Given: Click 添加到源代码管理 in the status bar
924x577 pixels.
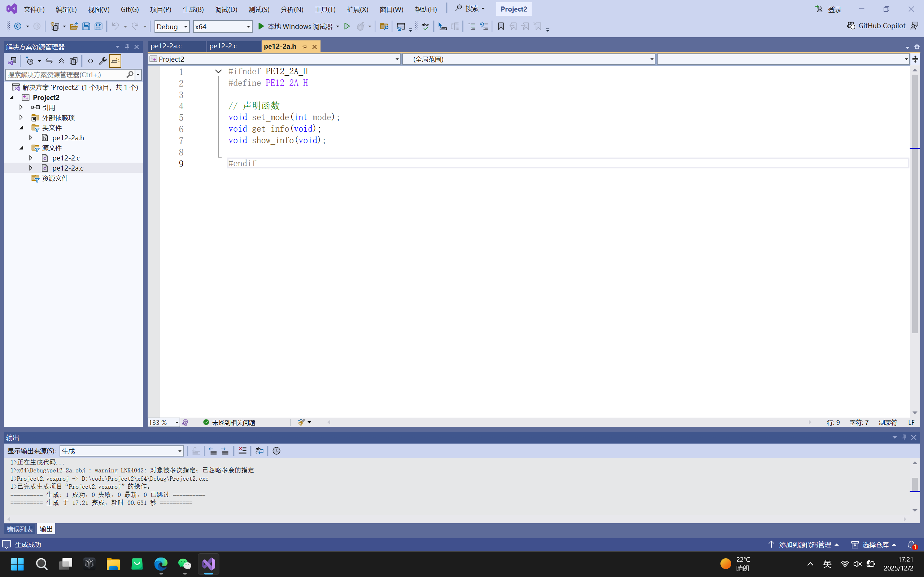Looking at the screenshot, I should [x=804, y=545].
